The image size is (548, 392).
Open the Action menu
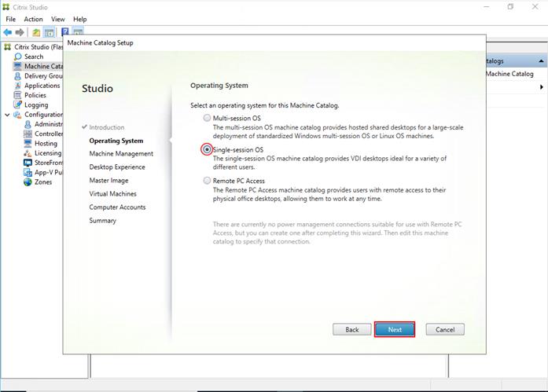(33, 19)
